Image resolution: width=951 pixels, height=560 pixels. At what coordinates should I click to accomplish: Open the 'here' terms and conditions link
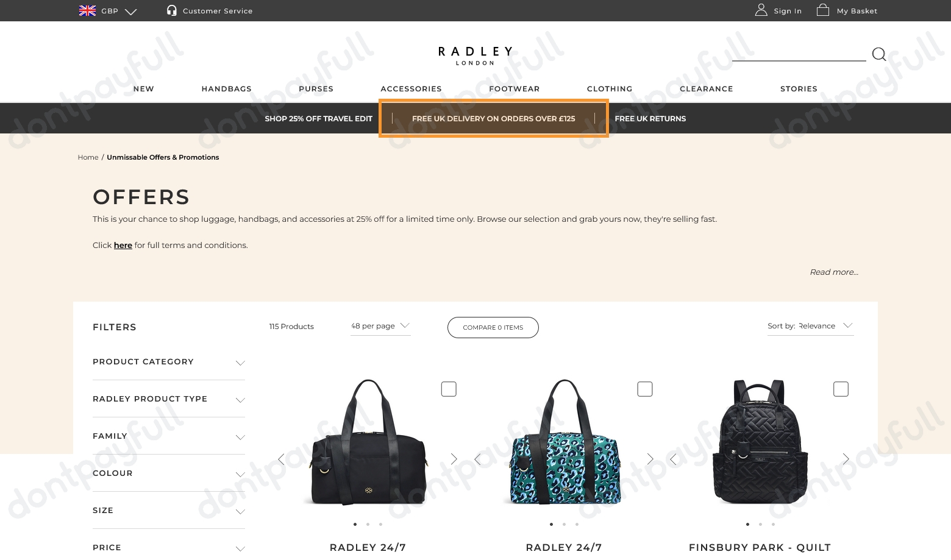pyautogui.click(x=123, y=245)
